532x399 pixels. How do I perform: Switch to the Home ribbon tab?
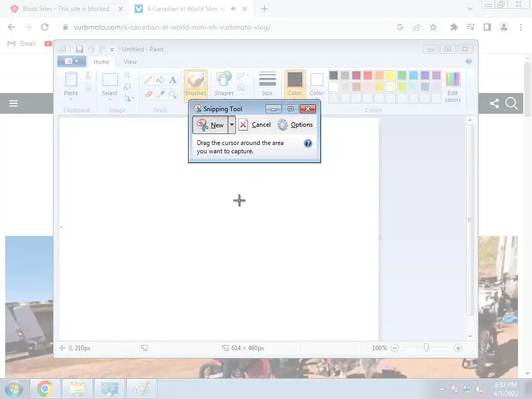tap(101, 62)
